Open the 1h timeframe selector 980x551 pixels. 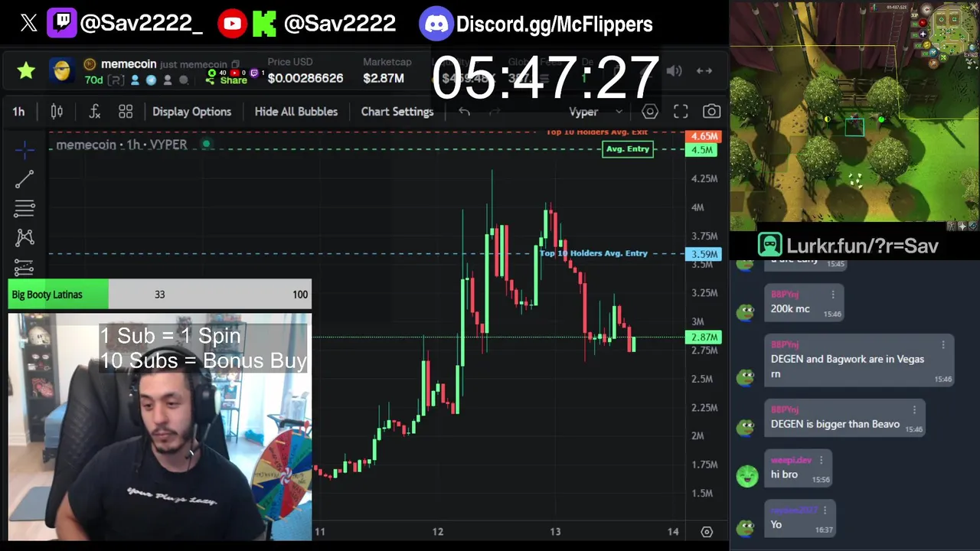click(x=18, y=112)
